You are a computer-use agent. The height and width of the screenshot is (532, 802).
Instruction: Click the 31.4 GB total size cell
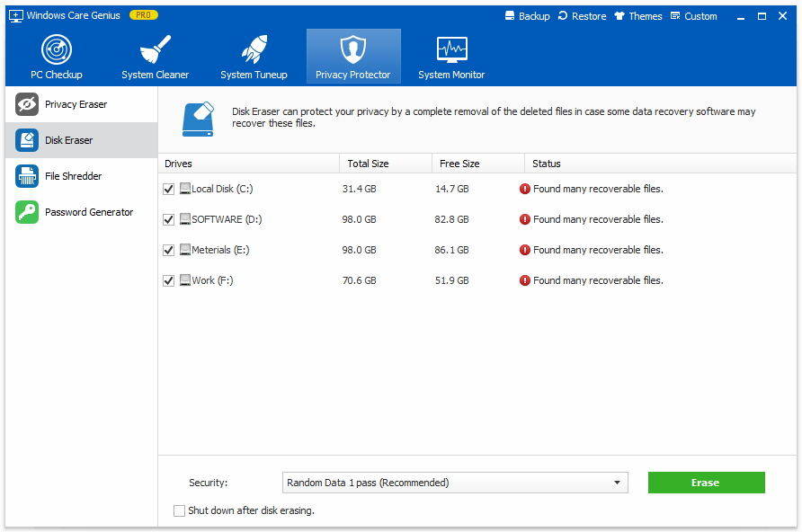[x=359, y=189]
